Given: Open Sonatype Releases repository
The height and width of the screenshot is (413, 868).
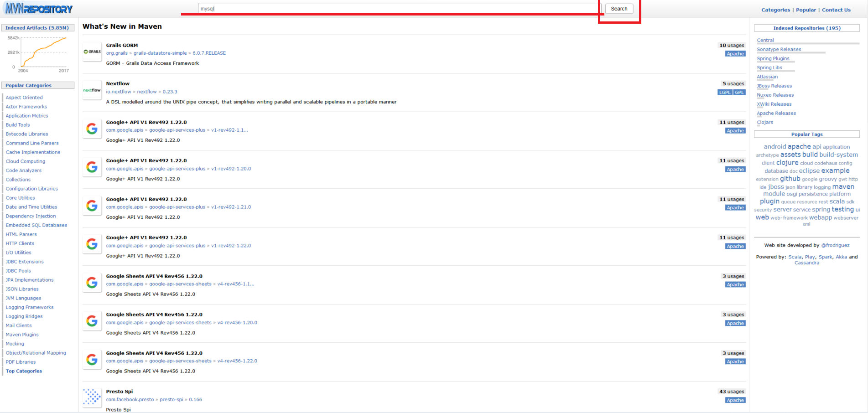Looking at the screenshot, I should tap(779, 50).
